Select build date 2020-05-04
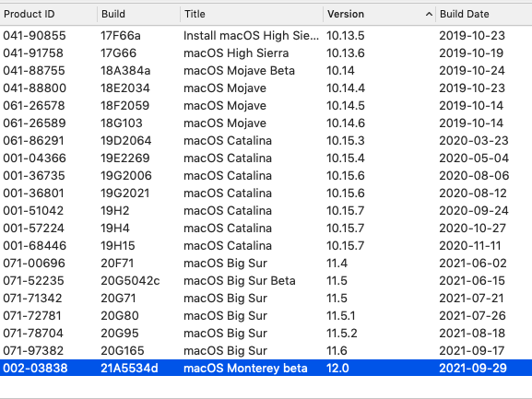 (x=474, y=158)
